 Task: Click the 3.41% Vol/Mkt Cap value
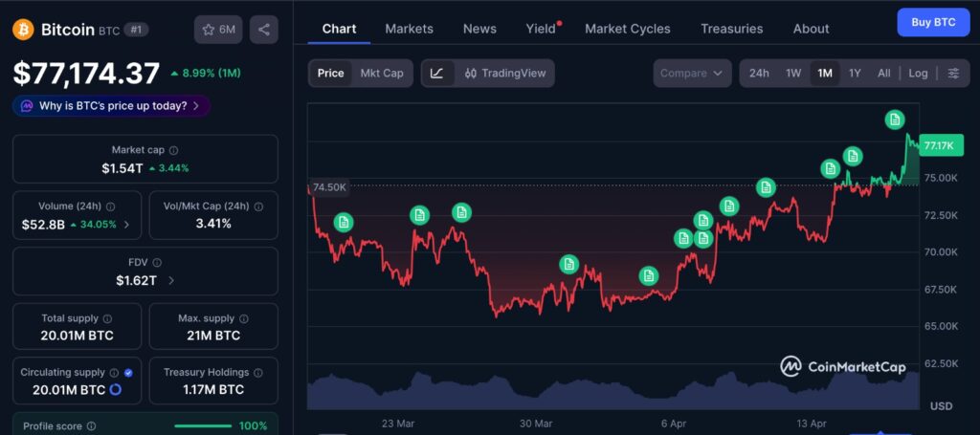point(213,224)
